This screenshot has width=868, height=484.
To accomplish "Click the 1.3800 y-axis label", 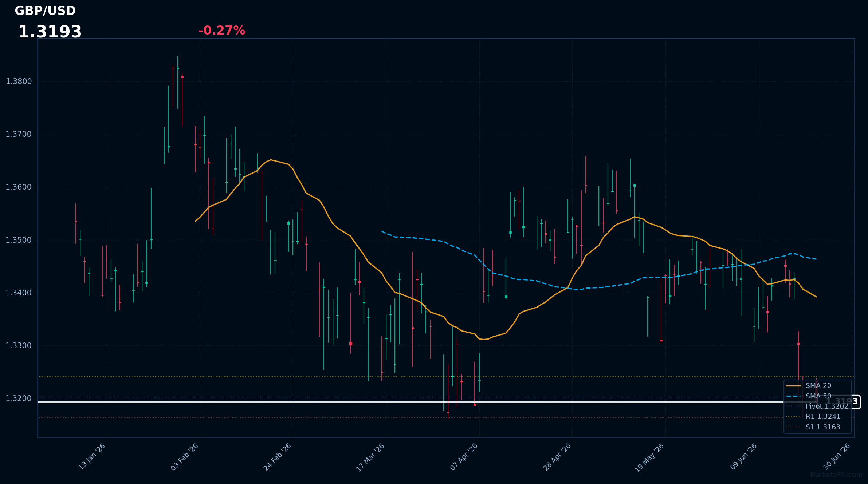I will [19, 82].
